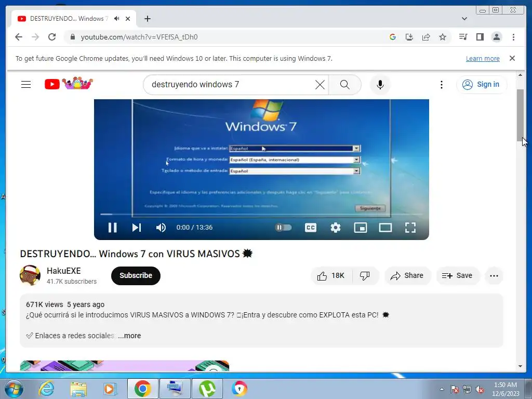Click the install app icon in address bar

(x=409, y=37)
